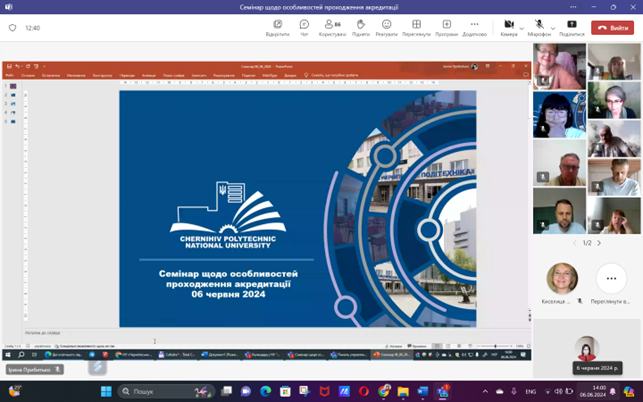Open the reactions smiley menu
This screenshot has height=402, width=643.
(386, 27)
